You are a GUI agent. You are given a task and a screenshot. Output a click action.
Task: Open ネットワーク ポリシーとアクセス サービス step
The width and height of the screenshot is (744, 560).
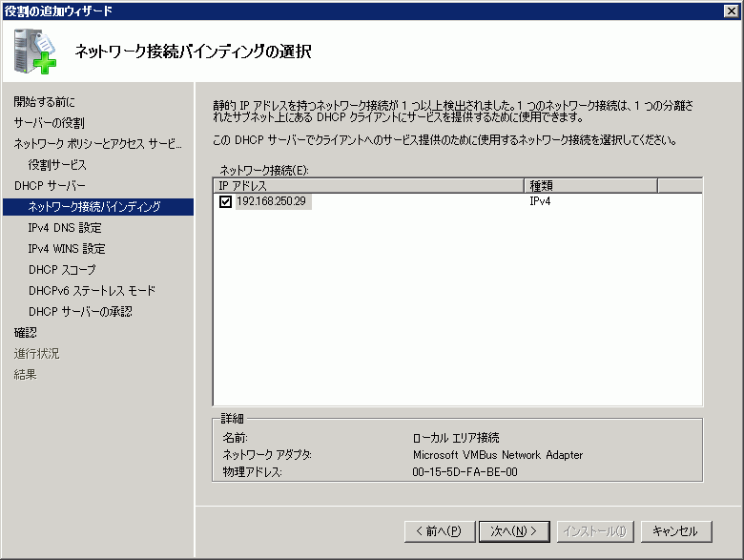point(97,144)
